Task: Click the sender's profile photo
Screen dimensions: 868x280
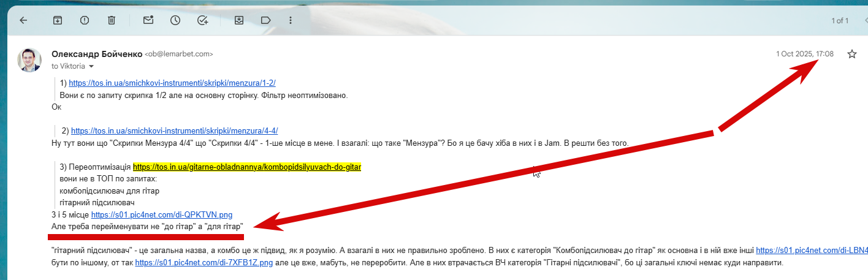Action: click(29, 59)
